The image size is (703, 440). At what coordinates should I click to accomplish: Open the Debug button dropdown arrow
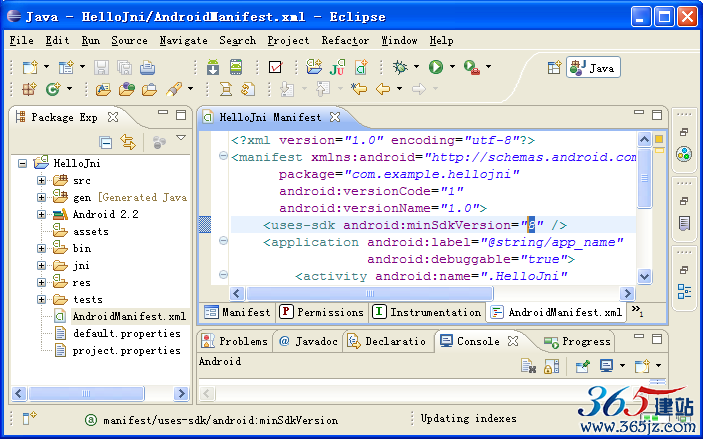[x=417, y=67]
